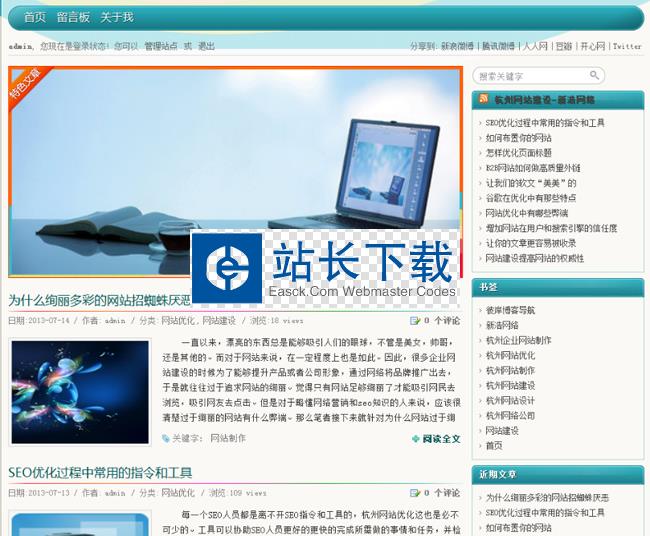
Task: Open bookmark 新浩网络
Action: click(502, 325)
